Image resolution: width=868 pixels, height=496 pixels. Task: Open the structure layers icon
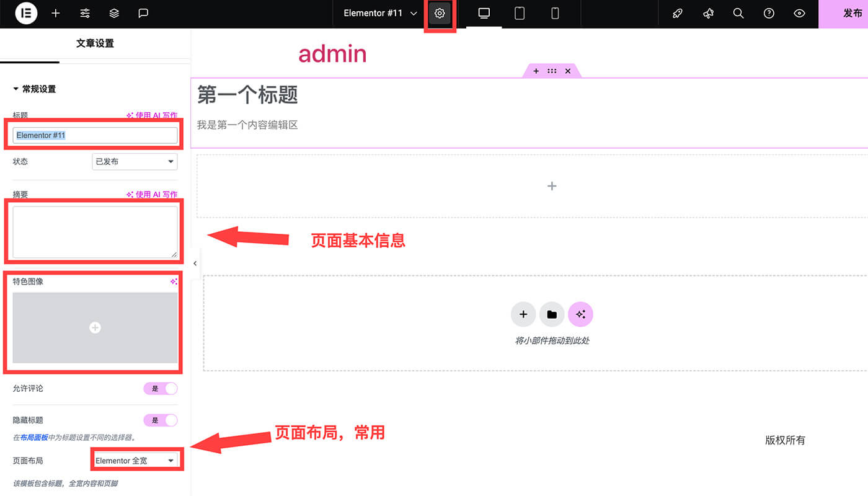(x=114, y=13)
